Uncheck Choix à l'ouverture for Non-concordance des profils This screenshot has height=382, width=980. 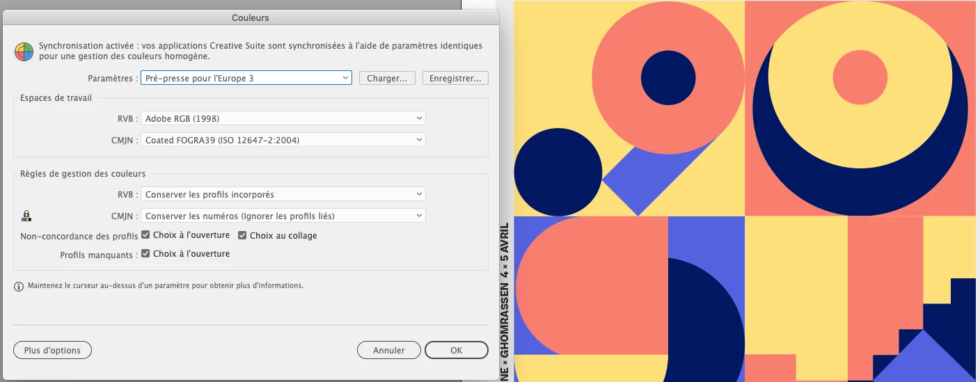pyautogui.click(x=145, y=235)
